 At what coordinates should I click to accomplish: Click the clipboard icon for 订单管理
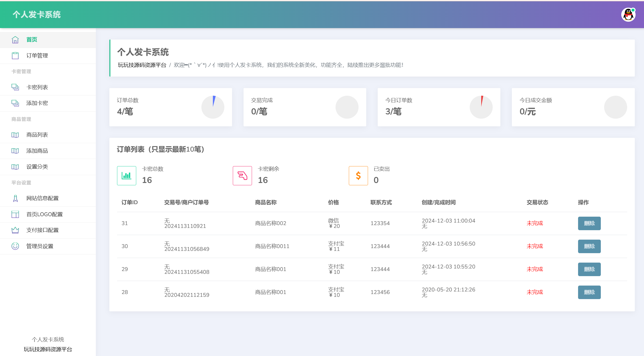15,56
